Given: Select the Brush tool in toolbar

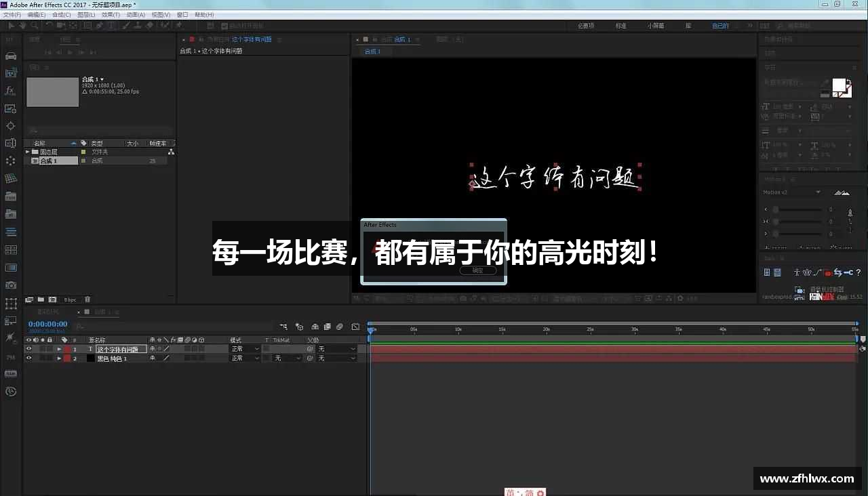Looking at the screenshot, I should click(127, 26).
